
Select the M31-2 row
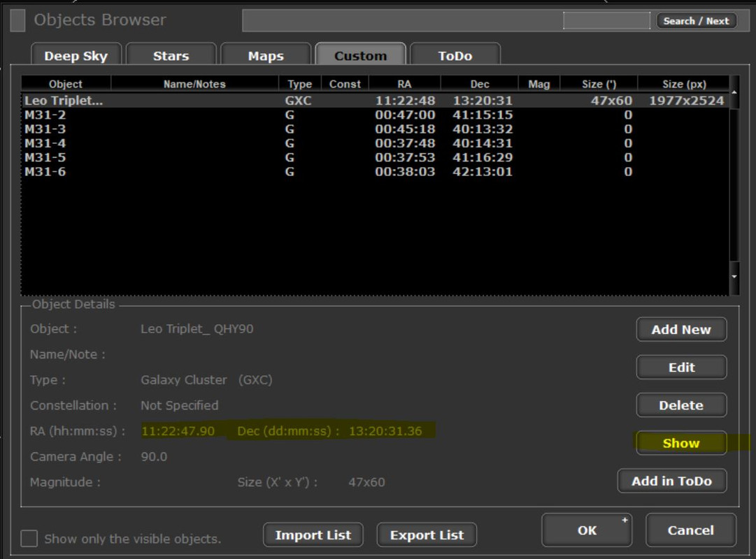click(x=376, y=115)
